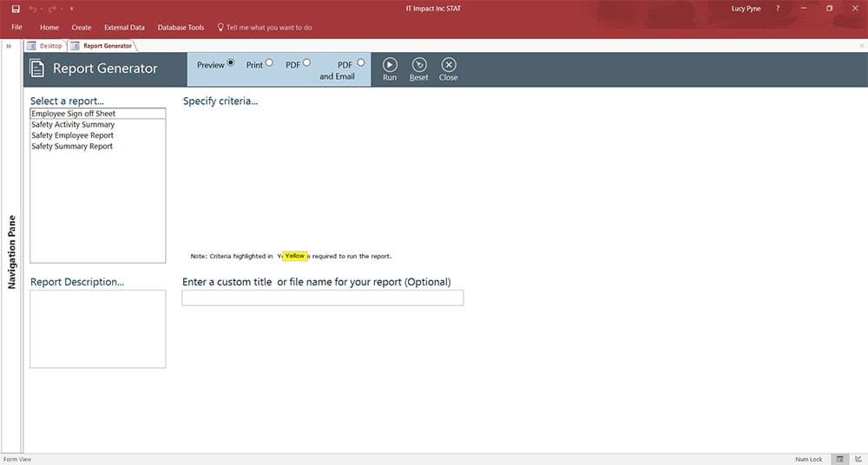868x465 pixels.
Task: Open the Create ribbon tab
Action: (x=82, y=27)
